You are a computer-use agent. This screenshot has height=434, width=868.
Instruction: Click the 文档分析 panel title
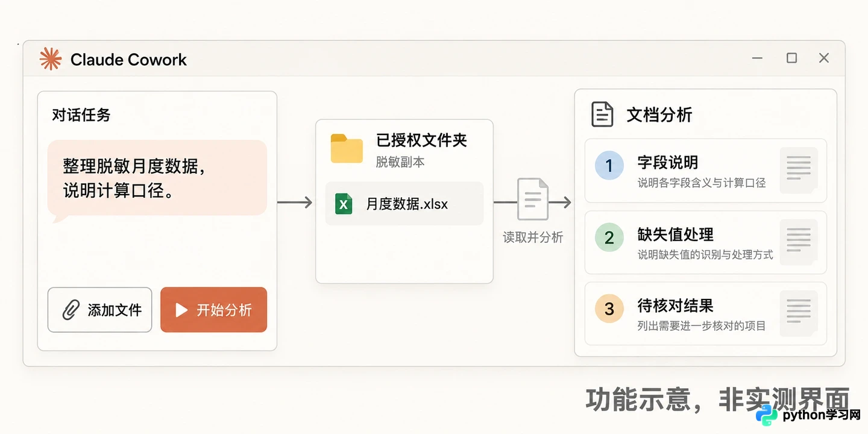click(659, 115)
